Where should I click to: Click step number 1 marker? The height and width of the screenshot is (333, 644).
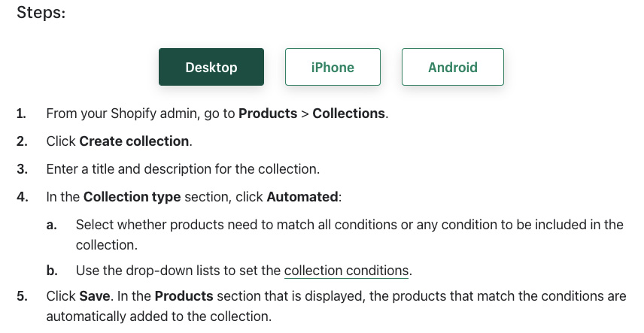pos(21,114)
